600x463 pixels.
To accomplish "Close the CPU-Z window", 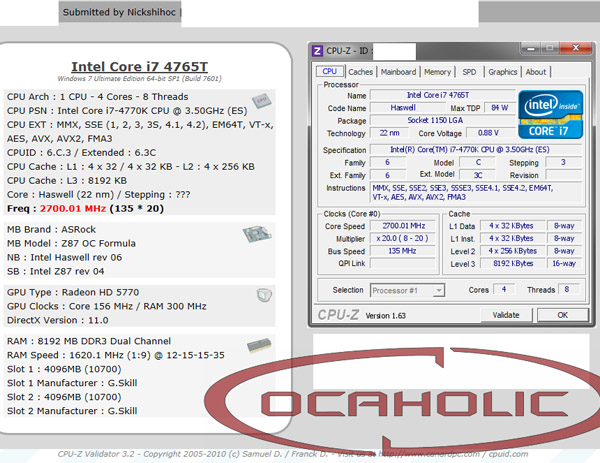I will [x=576, y=48].
